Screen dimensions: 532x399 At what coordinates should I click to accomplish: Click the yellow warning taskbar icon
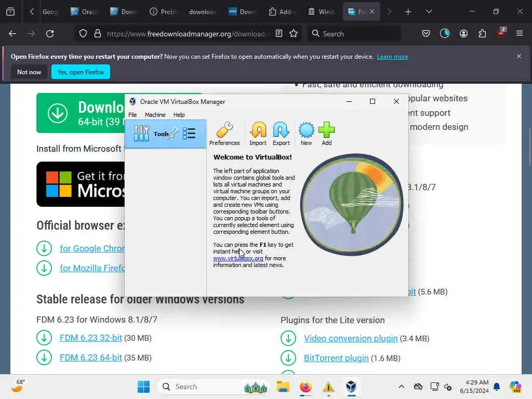tap(328, 387)
